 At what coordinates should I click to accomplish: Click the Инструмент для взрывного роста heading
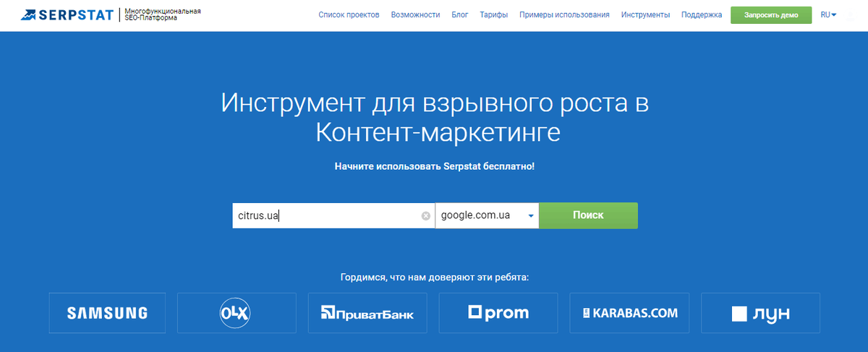(435, 118)
